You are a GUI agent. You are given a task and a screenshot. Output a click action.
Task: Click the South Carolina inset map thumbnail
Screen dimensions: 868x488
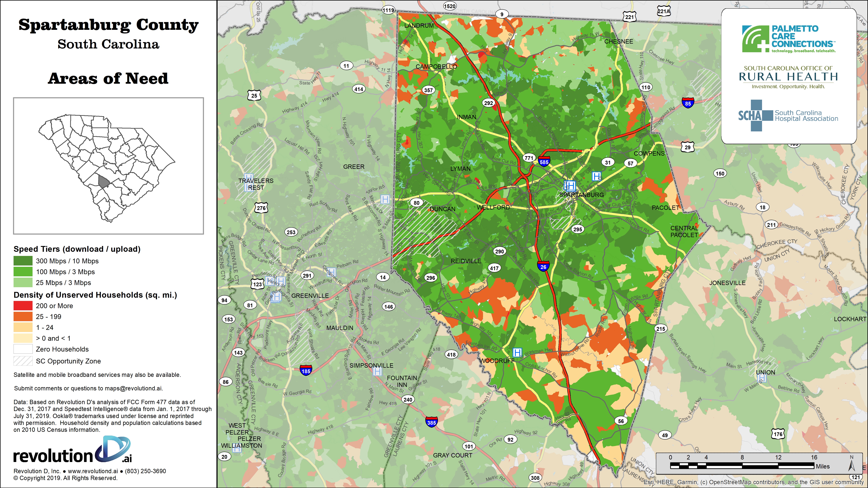(x=109, y=166)
